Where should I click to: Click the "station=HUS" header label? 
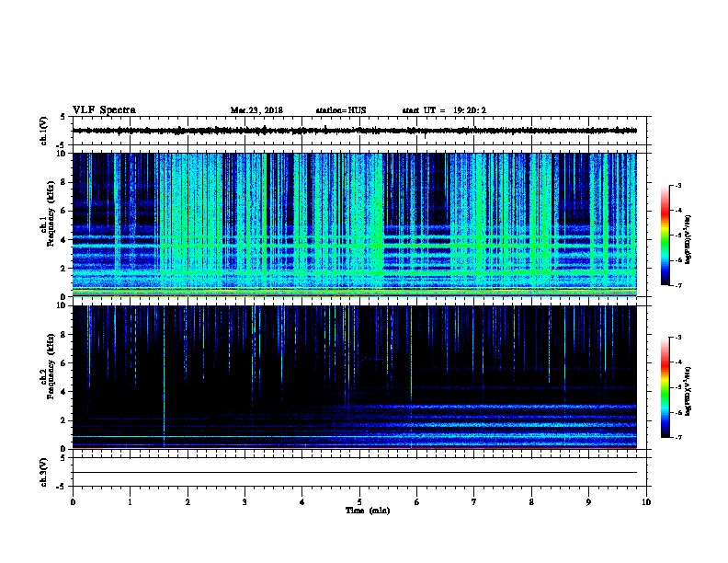click(x=341, y=110)
